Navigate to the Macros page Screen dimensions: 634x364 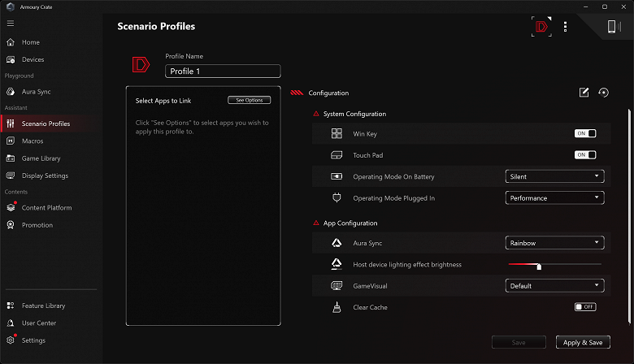(33, 141)
